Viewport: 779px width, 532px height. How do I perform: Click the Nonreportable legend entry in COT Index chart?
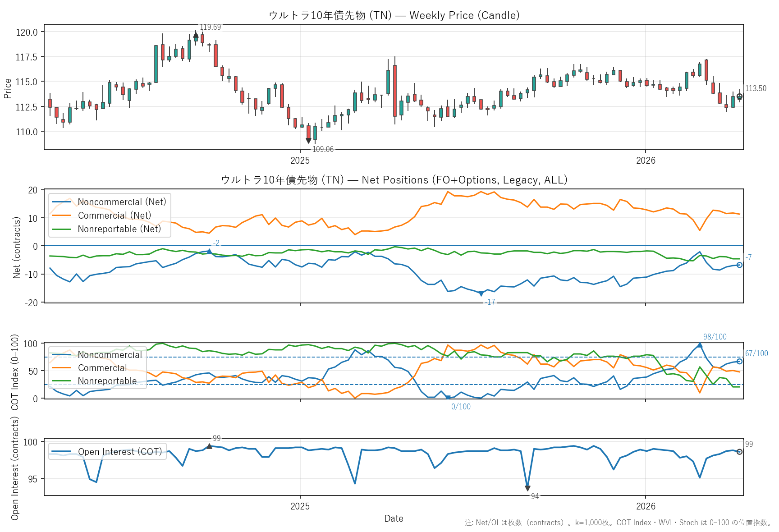tap(107, 381)
